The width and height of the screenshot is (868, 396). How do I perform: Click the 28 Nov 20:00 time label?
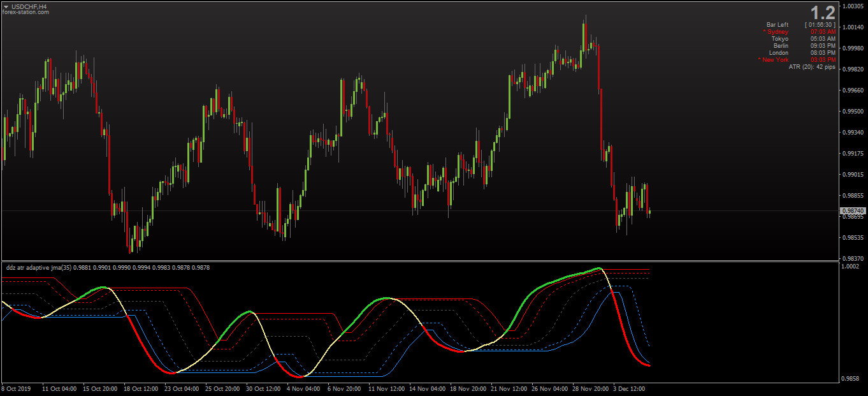590,388
